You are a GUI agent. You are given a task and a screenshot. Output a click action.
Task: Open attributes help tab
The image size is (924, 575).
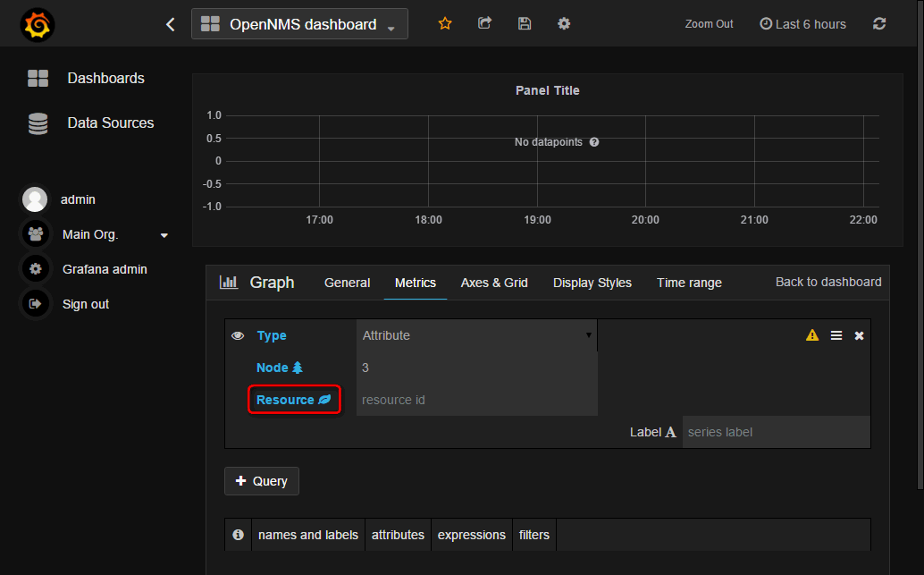[x=398, y=535]
